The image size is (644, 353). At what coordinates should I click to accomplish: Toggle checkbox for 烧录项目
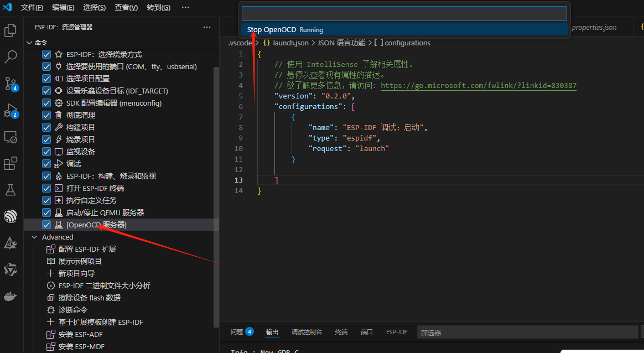(x=46, y=139)
